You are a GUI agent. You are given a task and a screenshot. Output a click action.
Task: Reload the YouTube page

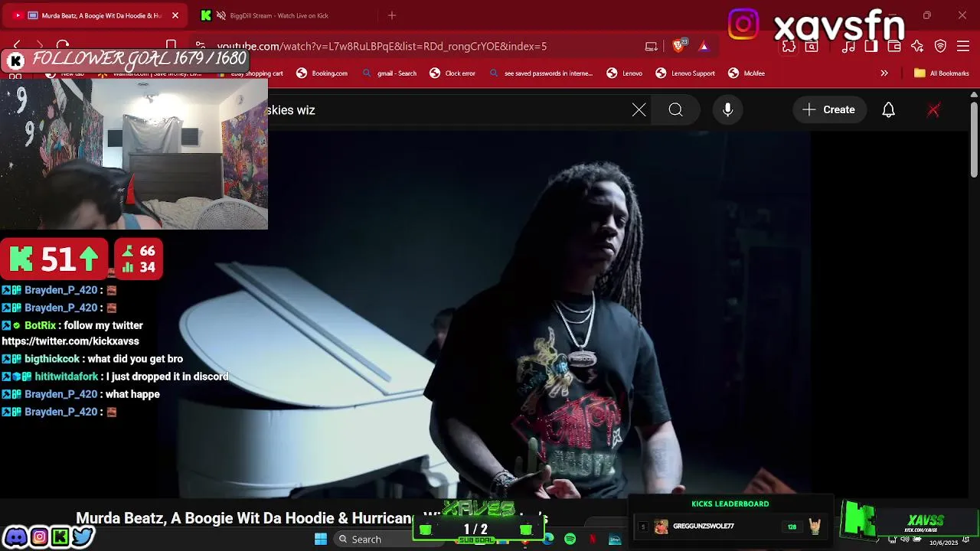[63, 46]
